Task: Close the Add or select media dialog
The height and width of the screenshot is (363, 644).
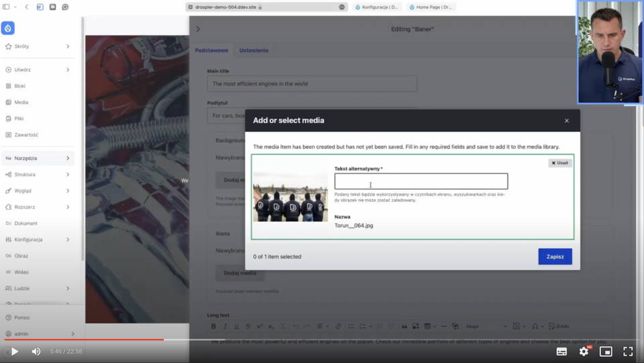Action: click(567, 121)
